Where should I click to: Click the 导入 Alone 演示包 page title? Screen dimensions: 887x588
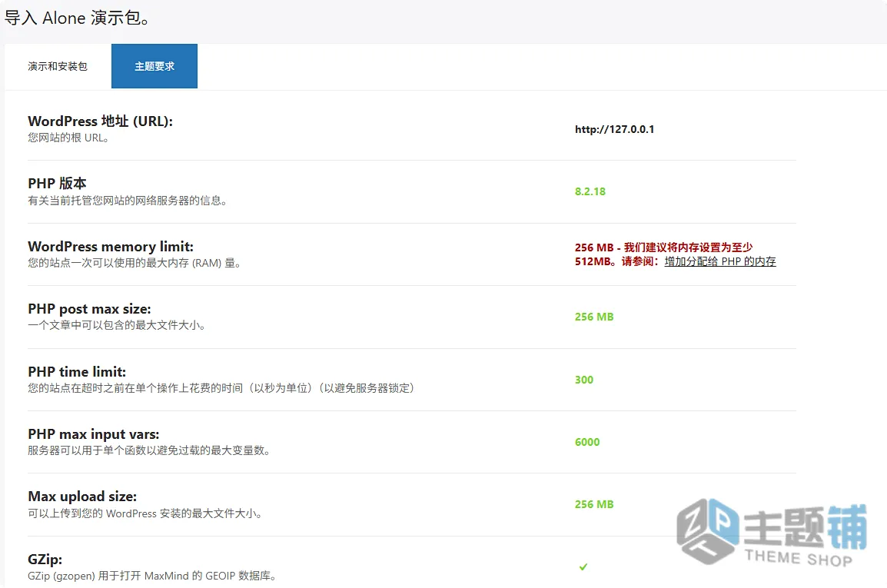[78, 18]
